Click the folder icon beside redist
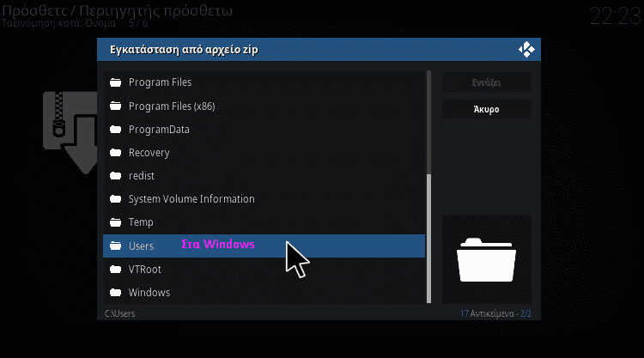The image size is (644, 358). pyautogui.click(x=115, y=176)
